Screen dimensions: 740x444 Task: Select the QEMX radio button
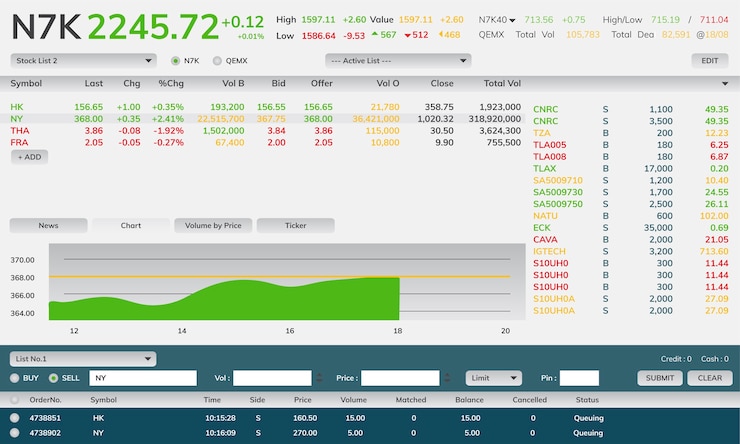217,61
